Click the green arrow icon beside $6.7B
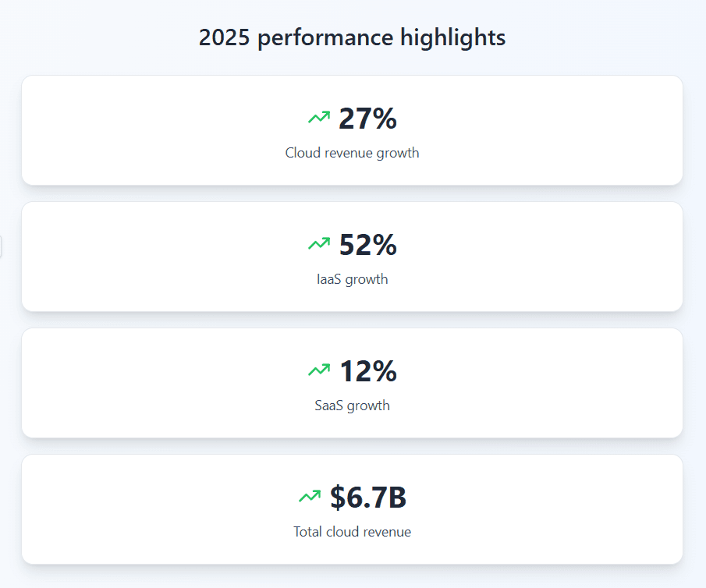 pyautogui.click(x=310, y=496)
